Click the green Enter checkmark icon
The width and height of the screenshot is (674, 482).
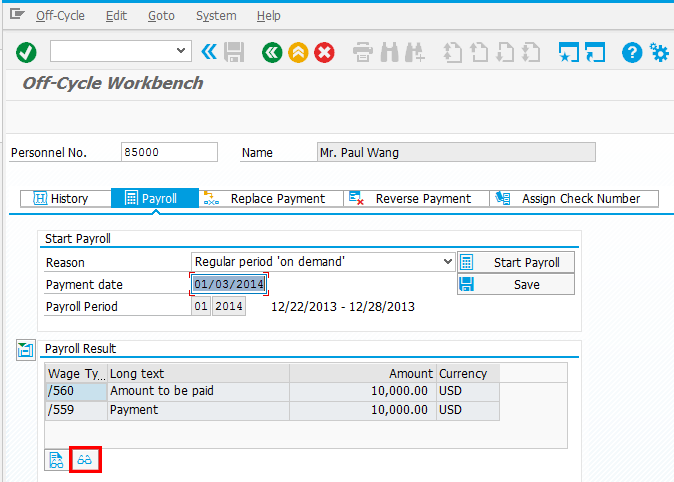27,51
